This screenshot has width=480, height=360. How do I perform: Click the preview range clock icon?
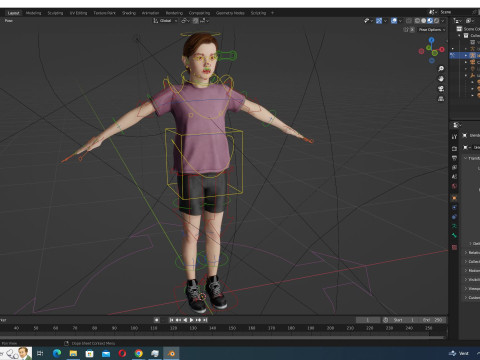click(386, 320)
